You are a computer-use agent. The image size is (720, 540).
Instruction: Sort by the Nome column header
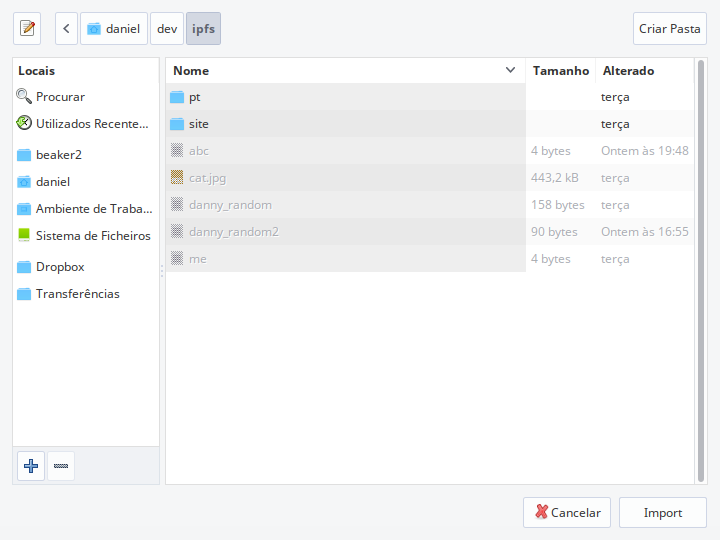pyautogui.click(x=345, y=71)
